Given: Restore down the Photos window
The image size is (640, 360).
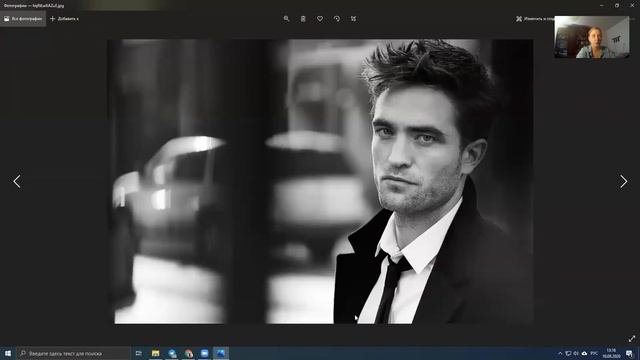Looking at the screenshot, I should click(617, 5).
